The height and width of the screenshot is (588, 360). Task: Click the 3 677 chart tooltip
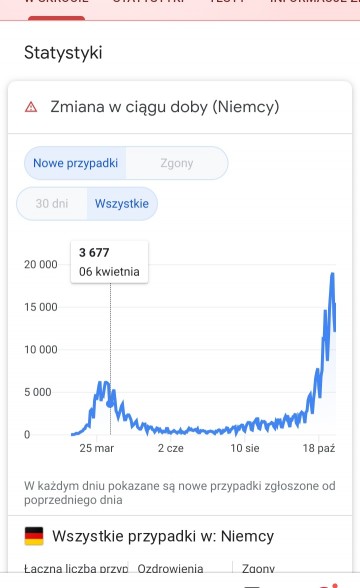(110, 262)
